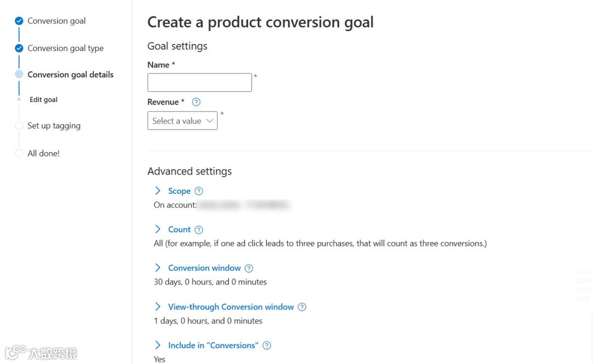Click the Scope settings link
This screenshot has height=364, width=593.
click(x=179, y=191)
